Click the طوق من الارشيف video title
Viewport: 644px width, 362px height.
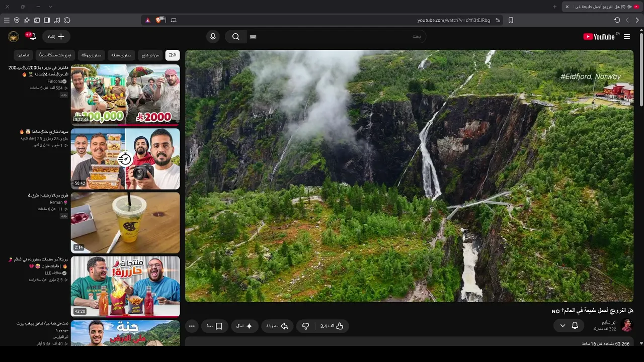[x=48, y=196]
